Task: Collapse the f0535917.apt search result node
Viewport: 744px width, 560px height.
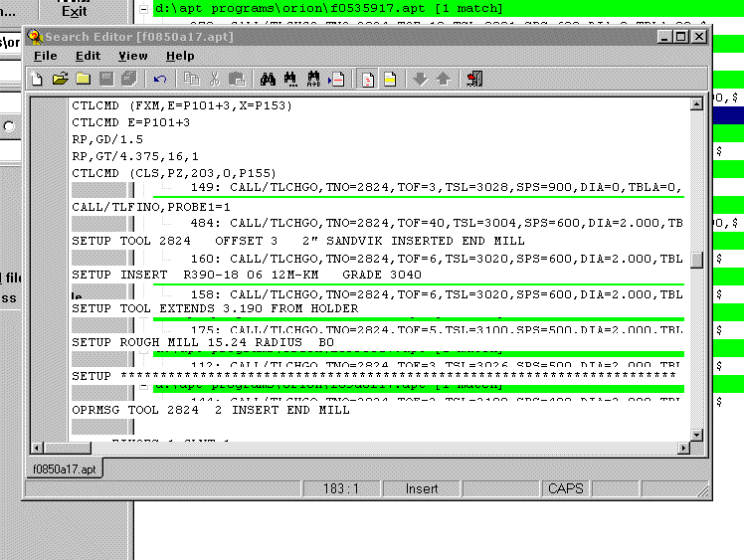Action: 145,8
